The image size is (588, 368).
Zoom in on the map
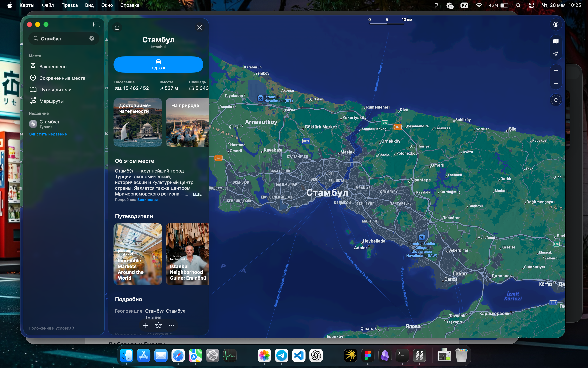click(x=556, y=71)
